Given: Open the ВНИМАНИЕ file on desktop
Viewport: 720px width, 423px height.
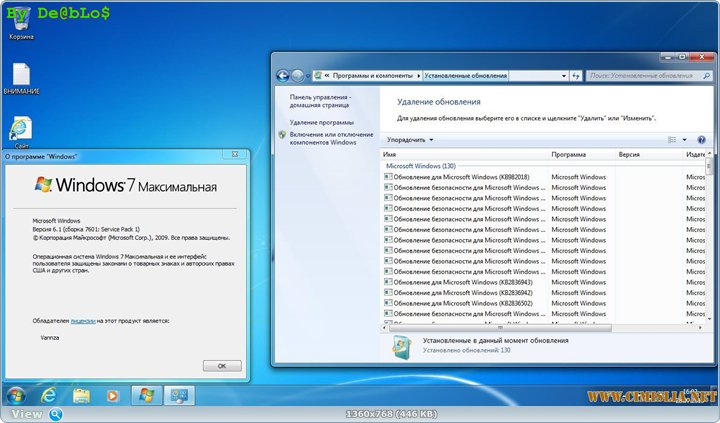Looking at the screenshot, I should pos(20,75).
